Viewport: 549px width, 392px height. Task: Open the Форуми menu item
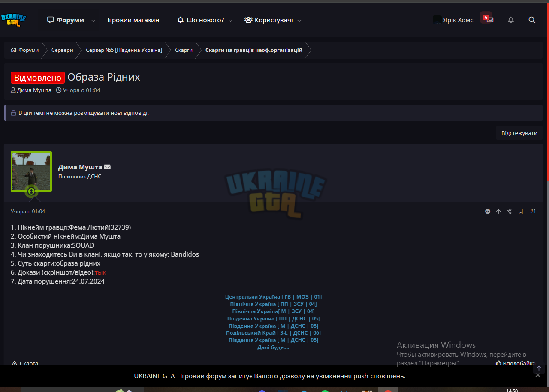pyautogui.click(x=66, y=20)
